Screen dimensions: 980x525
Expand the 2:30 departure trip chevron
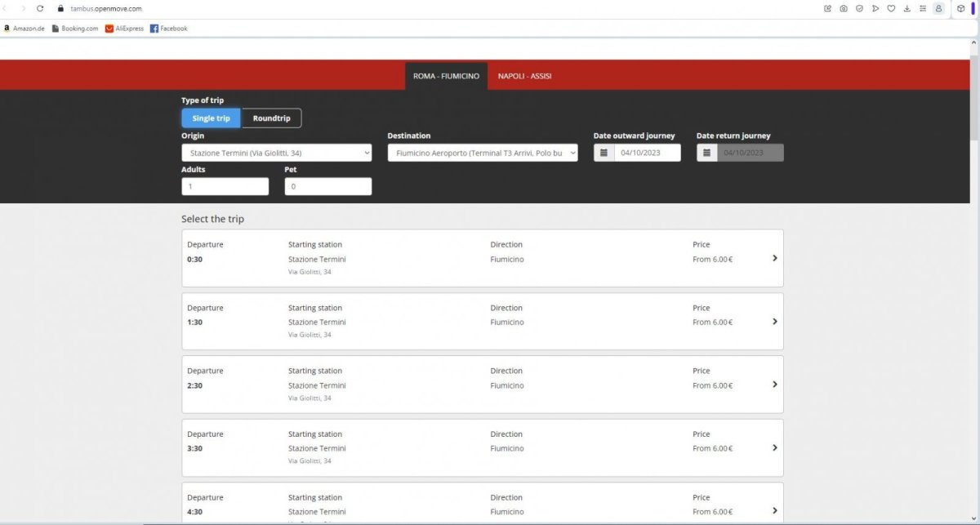[x=774, y=385]
